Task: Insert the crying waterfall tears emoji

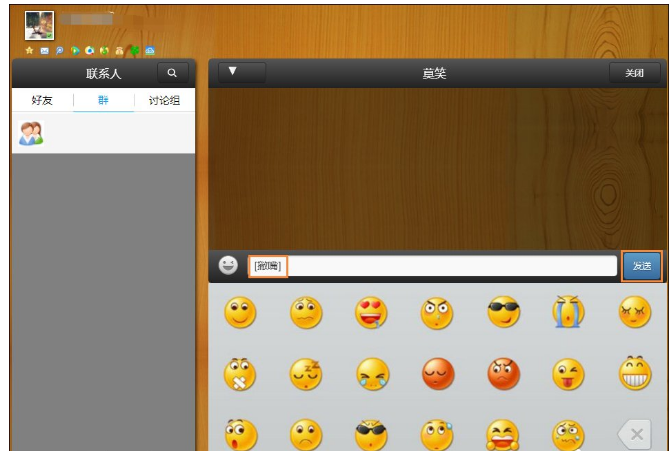Action: click(x=568, y=312)
